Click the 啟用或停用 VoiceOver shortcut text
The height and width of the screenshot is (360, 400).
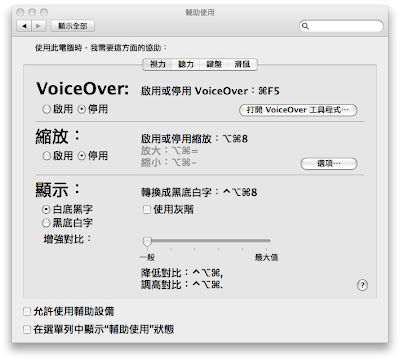point(210,91)
